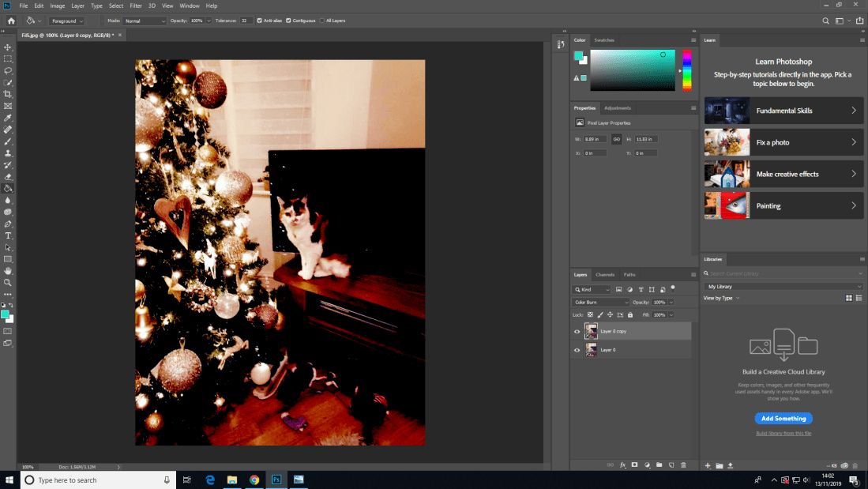Screen dimensions: 868x489
Task: Open the Color Burn blend mode dropdown
Action: (601, 303)
